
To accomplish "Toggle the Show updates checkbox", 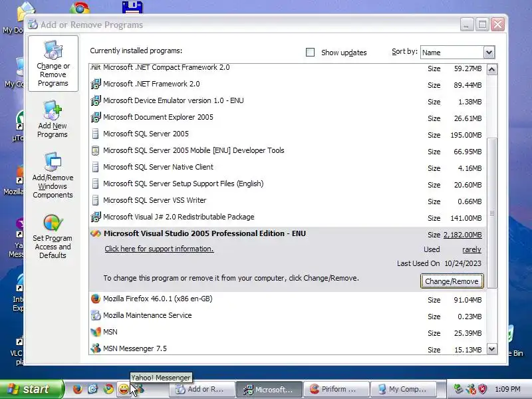I will pos(310,53).
